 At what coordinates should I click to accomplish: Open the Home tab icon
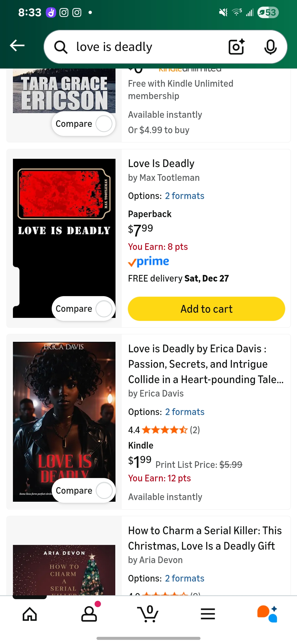tap(30, 614)
